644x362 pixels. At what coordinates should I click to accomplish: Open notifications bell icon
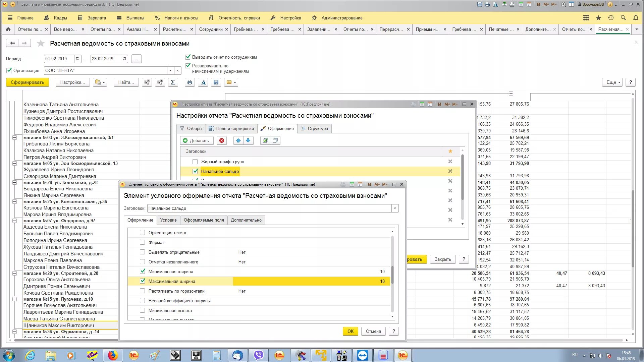tap(636, 18)
